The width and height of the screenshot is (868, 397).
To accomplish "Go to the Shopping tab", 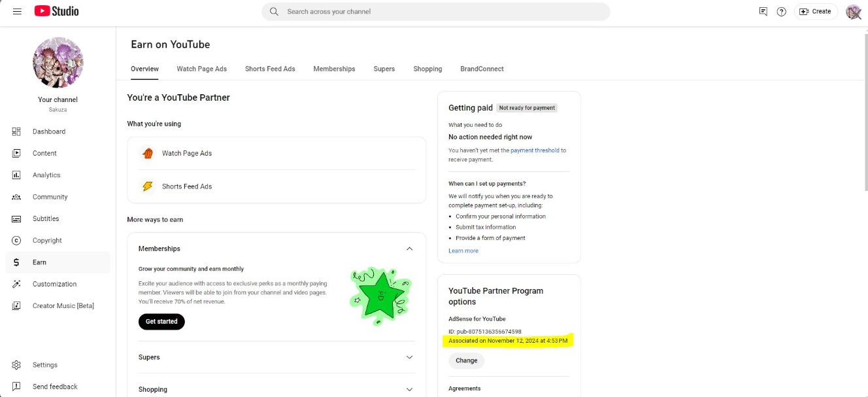I will coord(427,69).
